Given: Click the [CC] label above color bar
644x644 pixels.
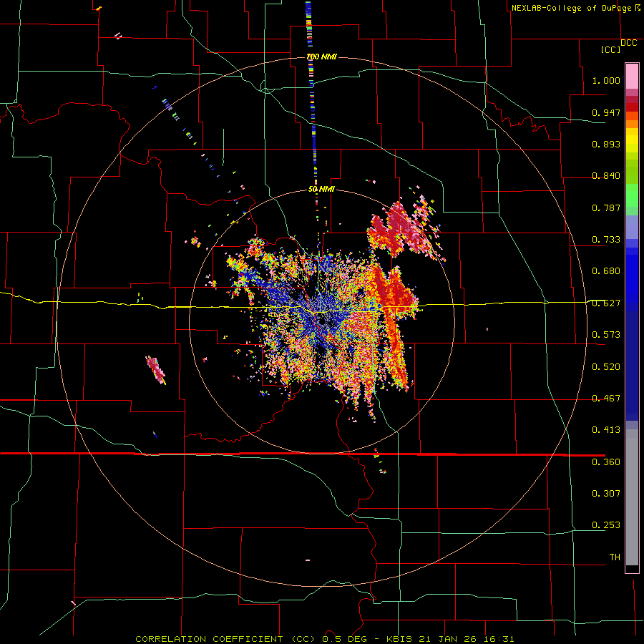Looking at the screenshot, I should 611,49.
